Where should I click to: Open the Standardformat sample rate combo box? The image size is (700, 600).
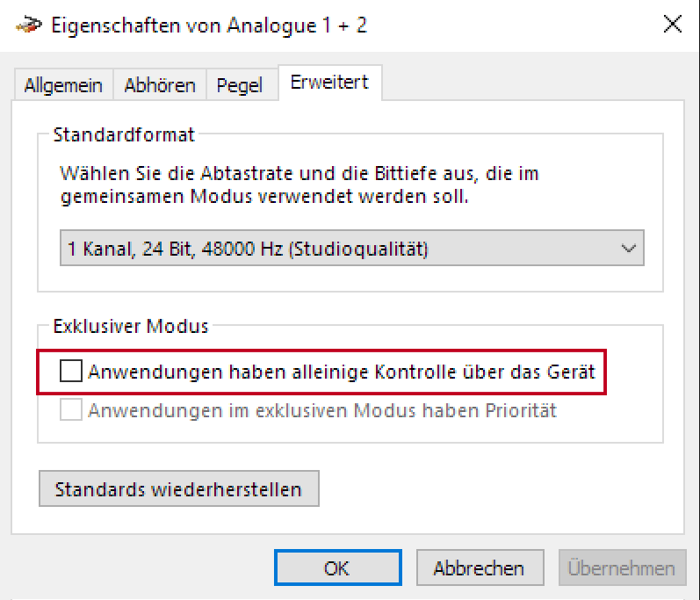coord(352,249)
